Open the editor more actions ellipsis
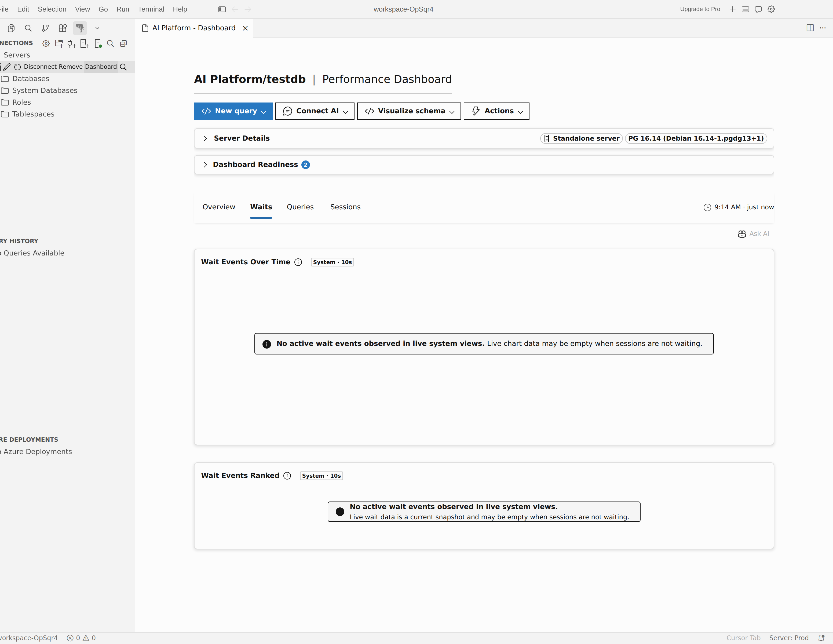833x644 pixels. pyautogui.click(x=823, y=27)
